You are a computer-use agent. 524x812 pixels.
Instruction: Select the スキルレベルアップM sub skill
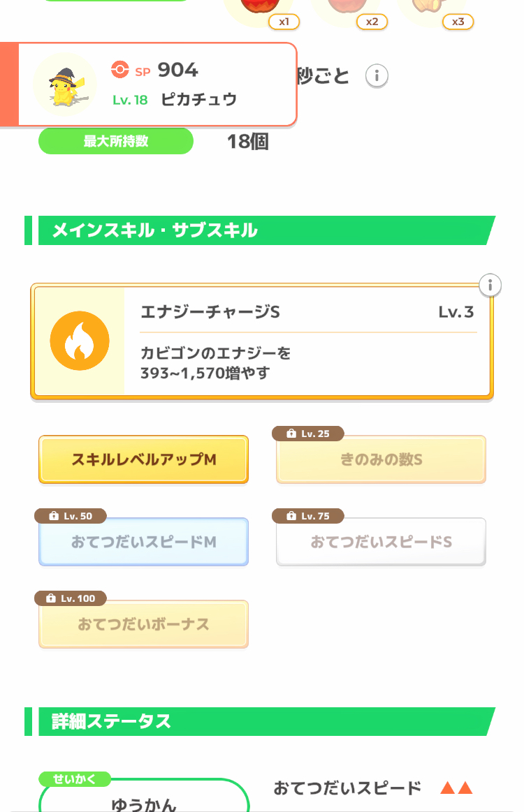point(143,460)
